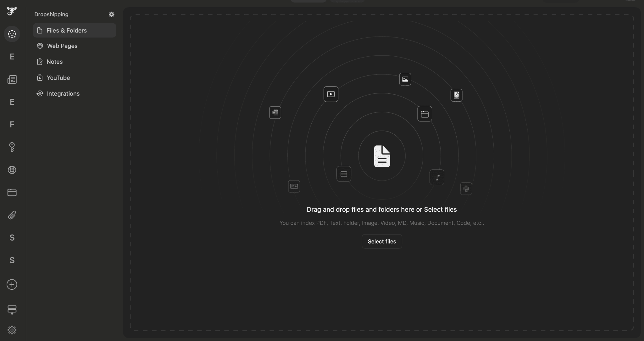This screenshot has width=644, height=341.
Task: Click the bird logo icon at top left
Action: point(12,11)
